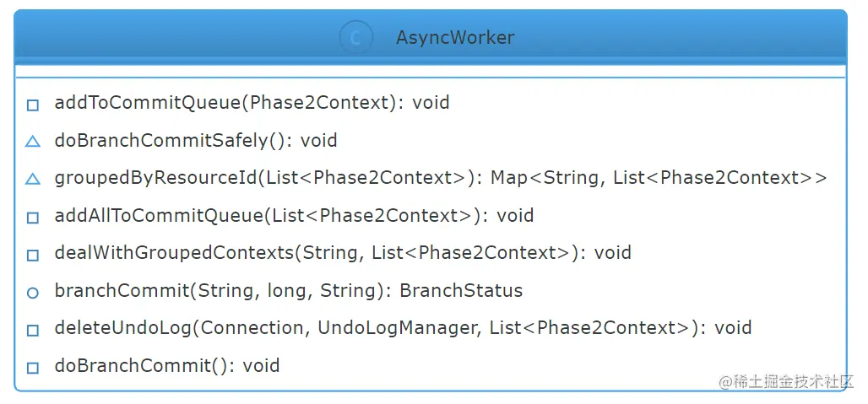This screenshot has height=404, width=868.
Task: Select addAllToCommitQueue method entry
Action: coord(294,215)
